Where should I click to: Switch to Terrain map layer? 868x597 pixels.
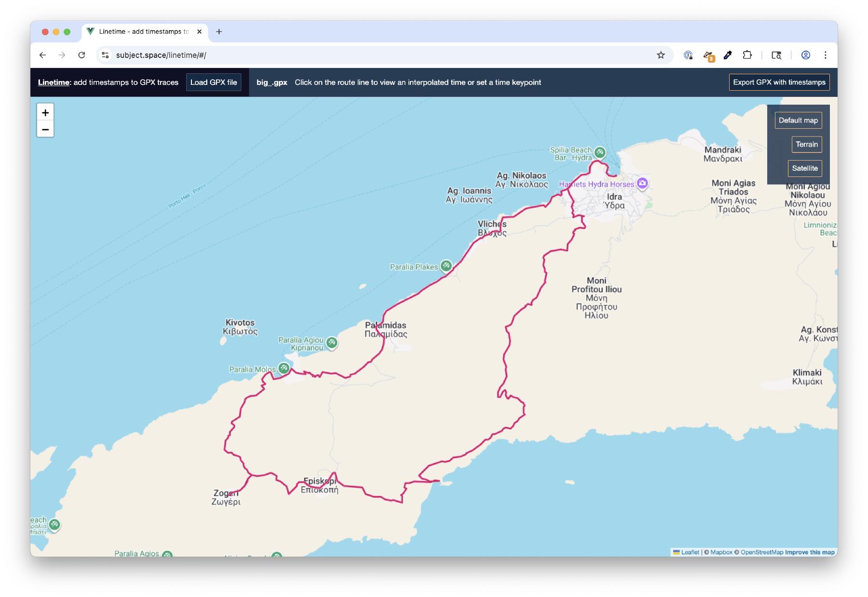806,144
